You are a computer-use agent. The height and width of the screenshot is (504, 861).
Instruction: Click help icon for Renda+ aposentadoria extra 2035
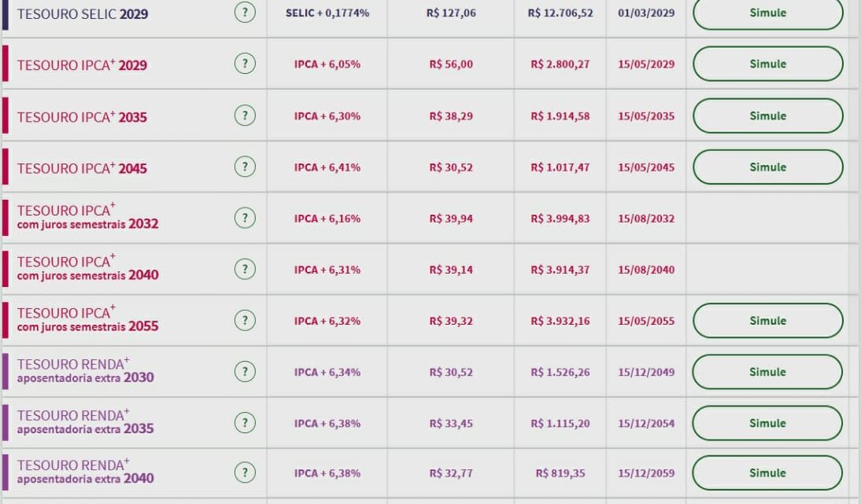[245, 422]
